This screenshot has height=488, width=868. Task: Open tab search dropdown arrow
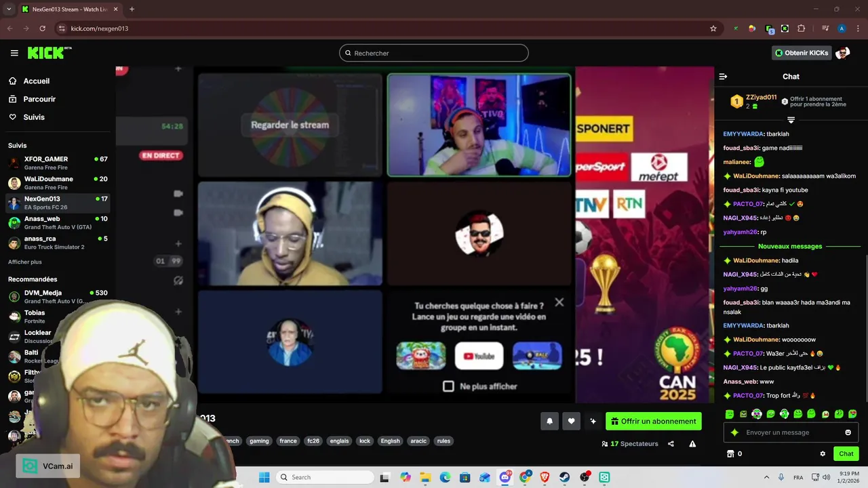[9, 9]
